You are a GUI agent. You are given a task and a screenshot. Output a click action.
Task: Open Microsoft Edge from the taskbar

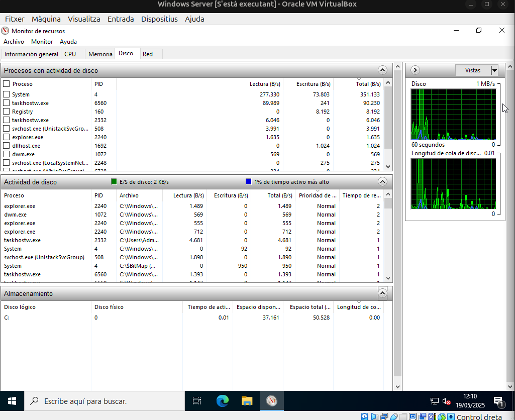click(x=222, y=401)
